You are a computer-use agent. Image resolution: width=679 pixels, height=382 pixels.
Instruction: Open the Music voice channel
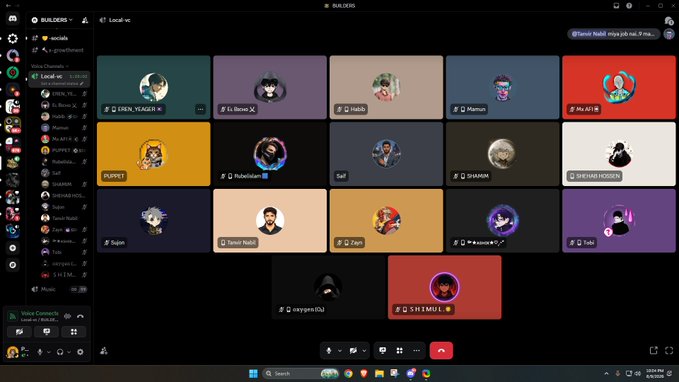(58, 289)
